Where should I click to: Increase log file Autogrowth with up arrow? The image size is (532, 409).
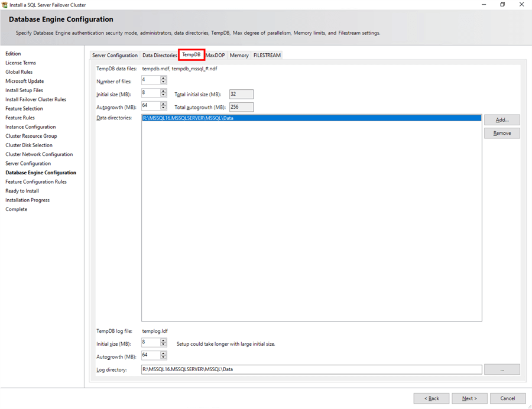click(x=164, y=353)
